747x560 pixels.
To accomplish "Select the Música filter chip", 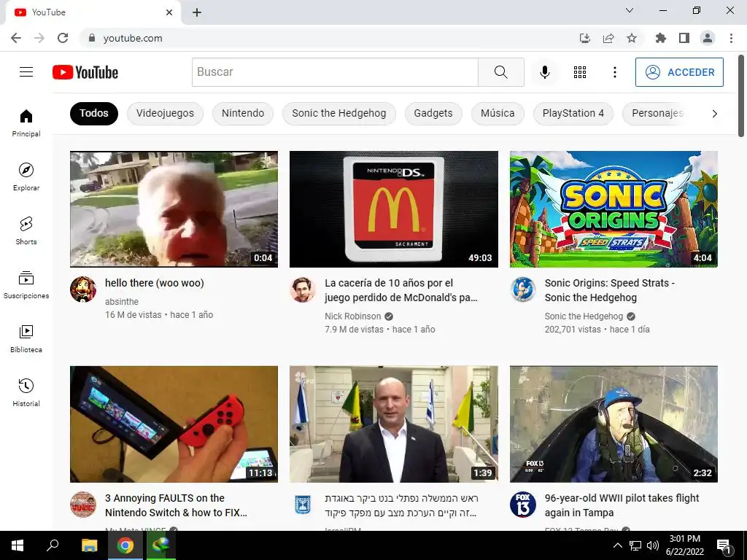I will [x=498, y=113].
